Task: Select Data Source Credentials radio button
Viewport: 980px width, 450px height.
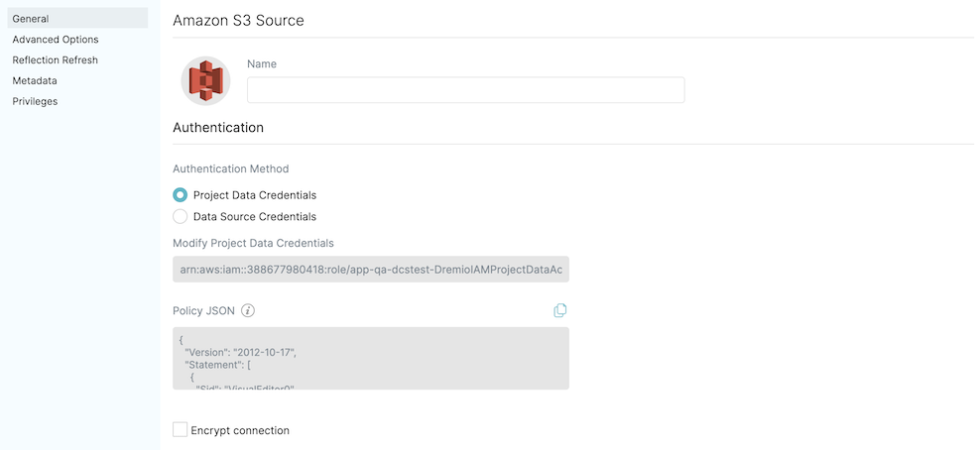Action: 180,216
